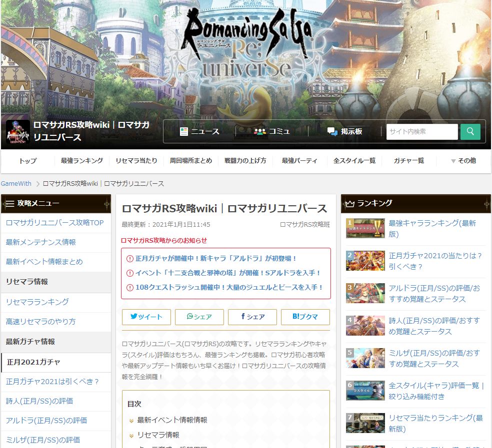
Task: Open ranking link 詩人(正月/SS)の評価/おすすめ覚醒
Action: (x=434, y=326)
